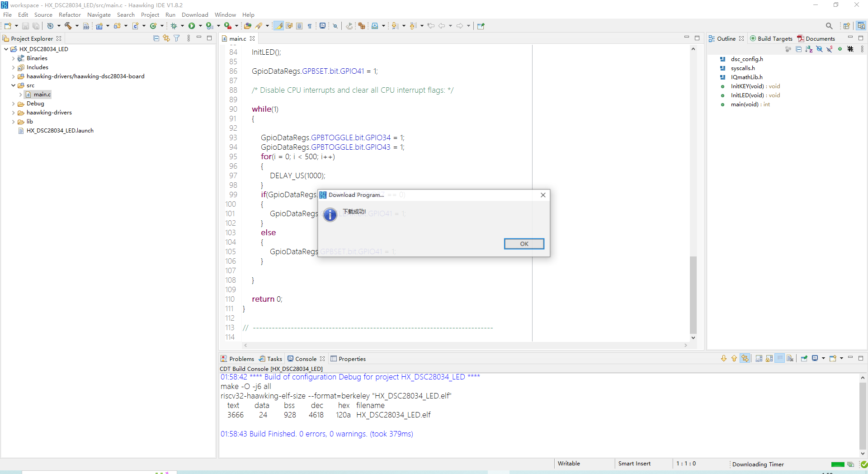Select InitLED(void) in Outline
Screen dimensions: 868x474
[x=755, y=95]
